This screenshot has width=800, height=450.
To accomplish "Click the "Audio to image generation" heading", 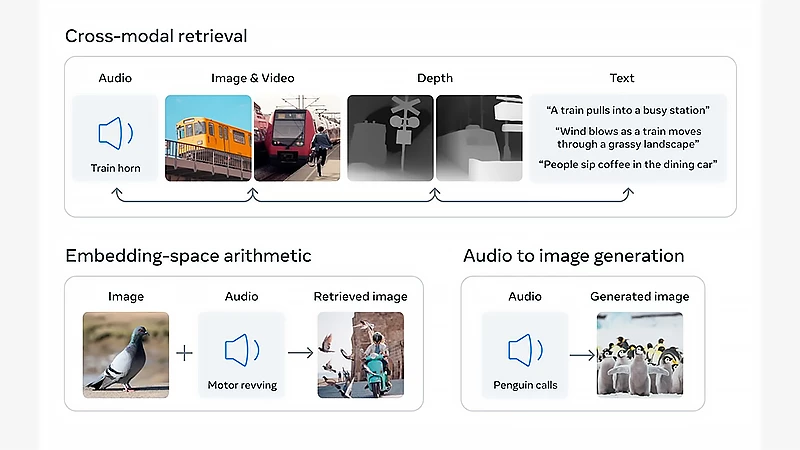I will click(573, 256).
